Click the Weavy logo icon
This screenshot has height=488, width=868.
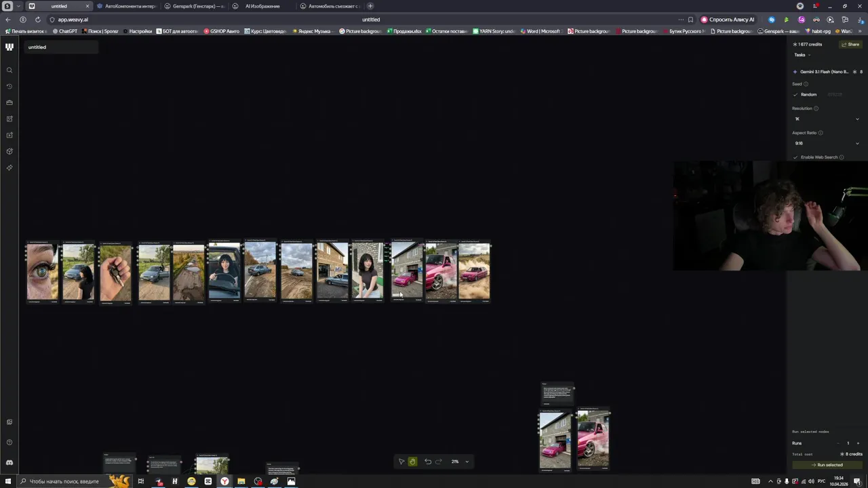[x=9, y=47]
